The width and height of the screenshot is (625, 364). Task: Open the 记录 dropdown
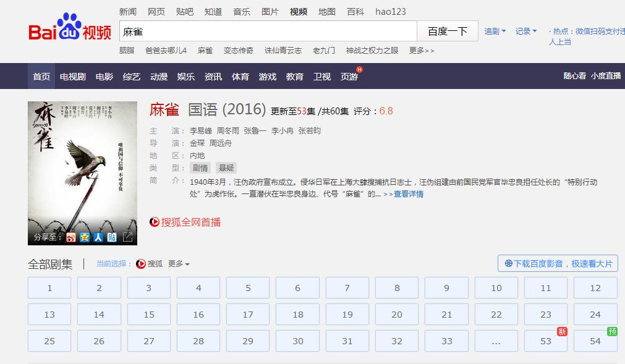[525, 30]
